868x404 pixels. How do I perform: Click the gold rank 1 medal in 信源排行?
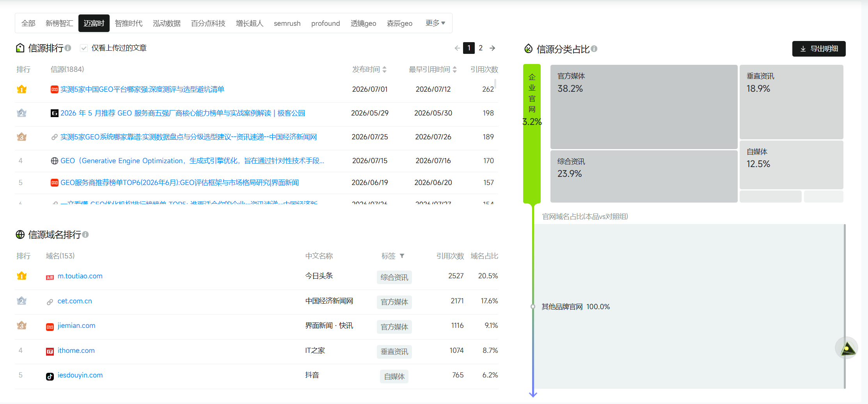22,89
